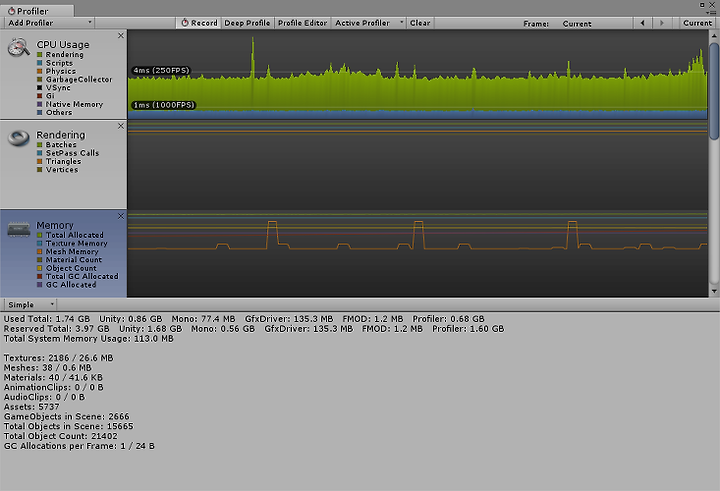Toggle the Material Count series swatch
The height and width of the screenshot is (491, 720).
tap(39, 260)
